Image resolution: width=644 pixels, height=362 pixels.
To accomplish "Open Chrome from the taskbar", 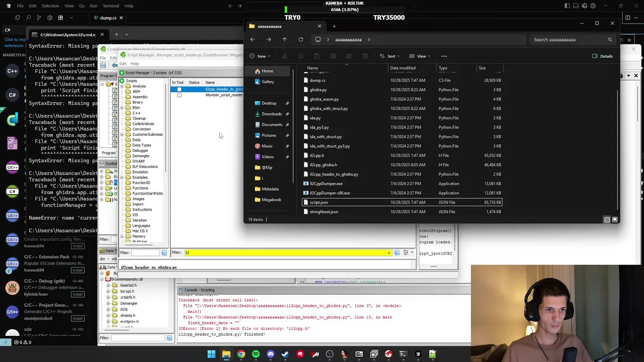I will click(x=241, y=354).
